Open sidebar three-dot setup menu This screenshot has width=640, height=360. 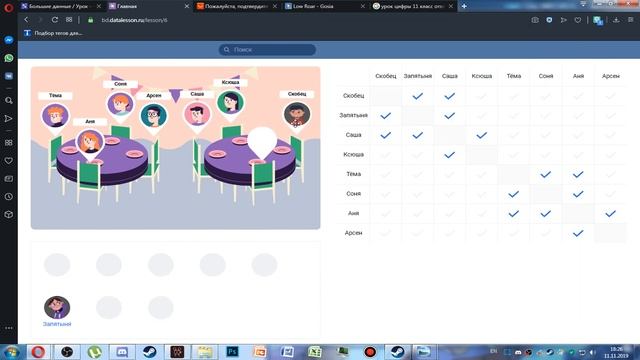[9, 328]
